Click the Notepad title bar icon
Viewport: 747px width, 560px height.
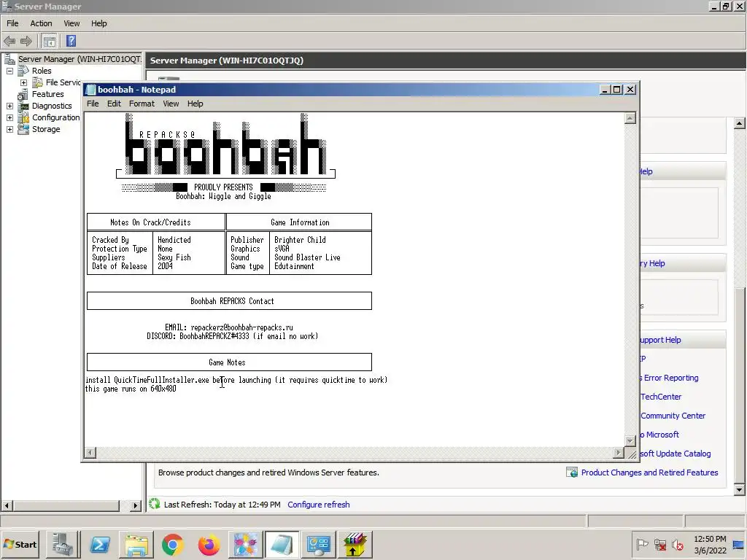click(x=90, y=90)
